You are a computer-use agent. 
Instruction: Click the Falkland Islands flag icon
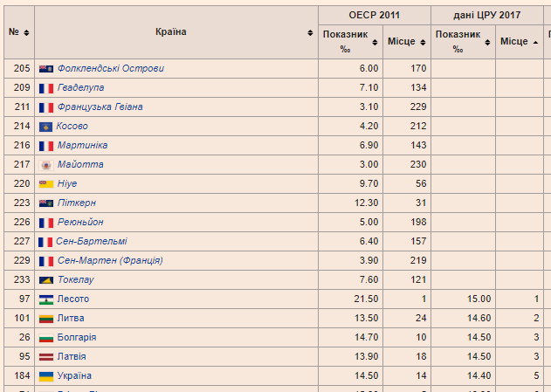(x=46, y=69)
